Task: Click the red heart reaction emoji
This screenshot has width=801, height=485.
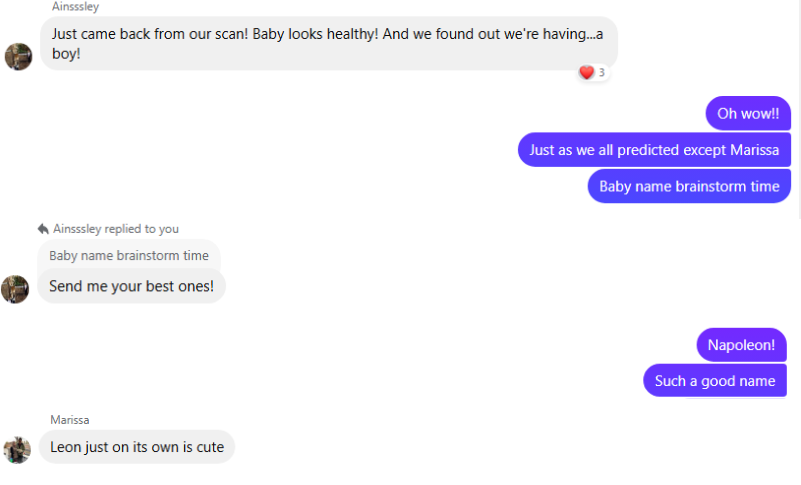Action: click(x=586, y=72)
